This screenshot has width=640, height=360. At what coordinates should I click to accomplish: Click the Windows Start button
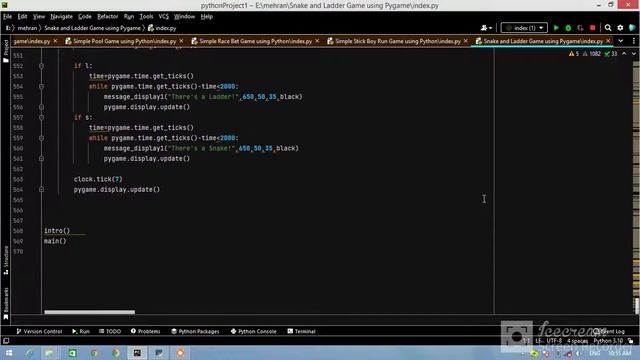pos(9,353)
